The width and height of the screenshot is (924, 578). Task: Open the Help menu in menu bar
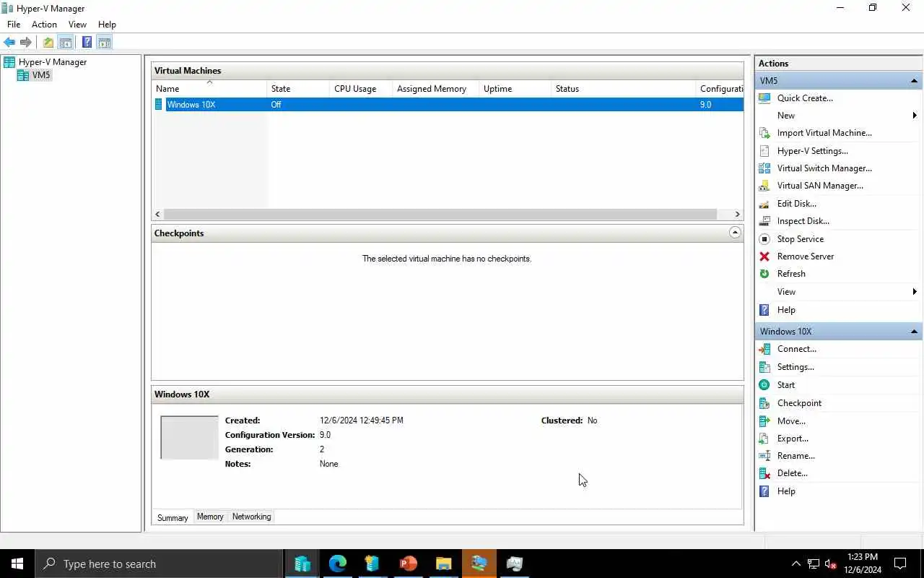[x=107, y=25]
